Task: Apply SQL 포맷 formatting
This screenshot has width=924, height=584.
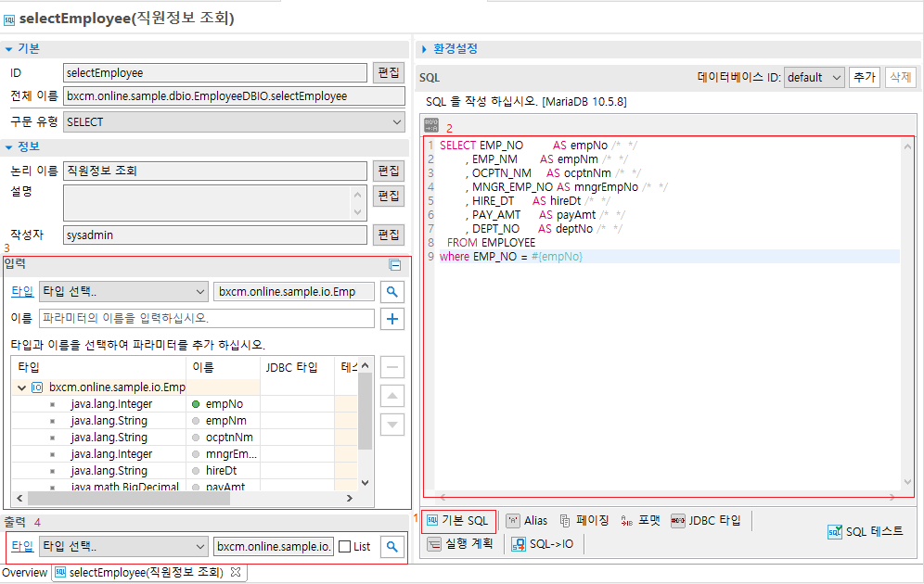Action: pyautogui.click(x=640, y=521)
